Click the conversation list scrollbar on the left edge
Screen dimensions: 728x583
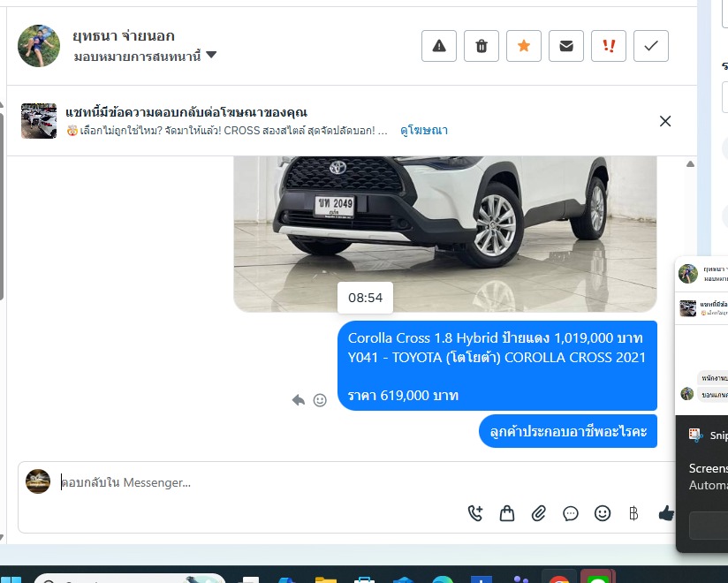coord(2,207)
